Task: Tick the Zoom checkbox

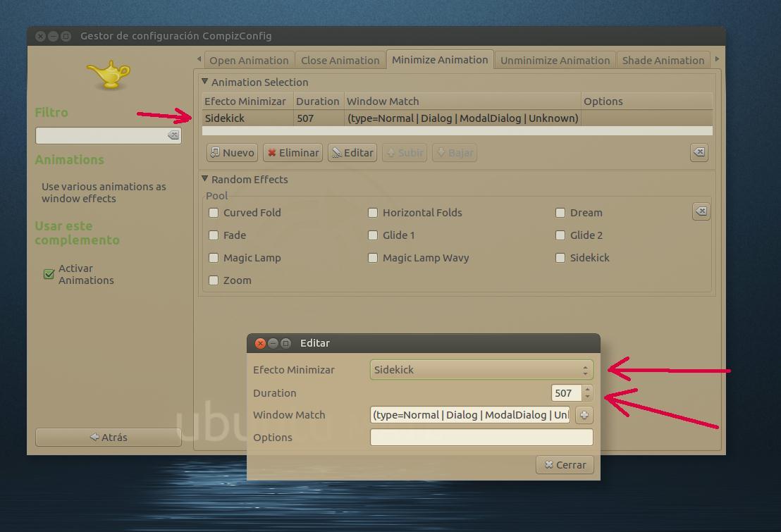Action: [214, 280]
